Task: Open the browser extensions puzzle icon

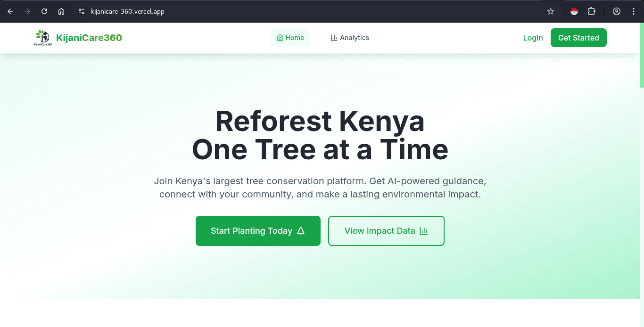Action: [x=591, y=11]
